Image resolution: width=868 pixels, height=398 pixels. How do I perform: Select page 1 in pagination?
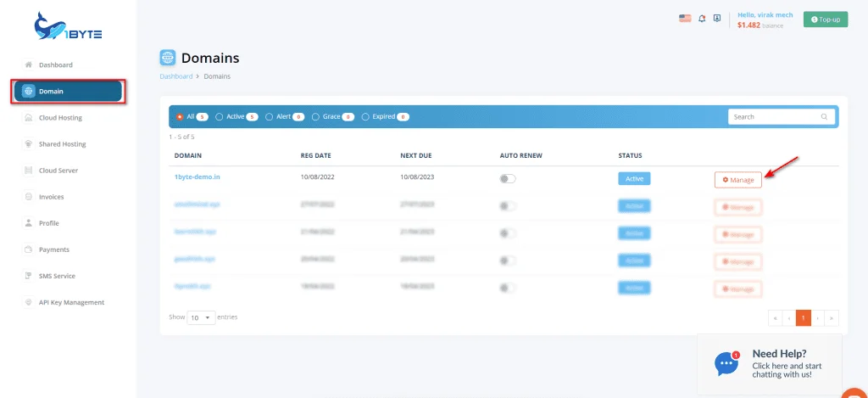click(804, 318)
